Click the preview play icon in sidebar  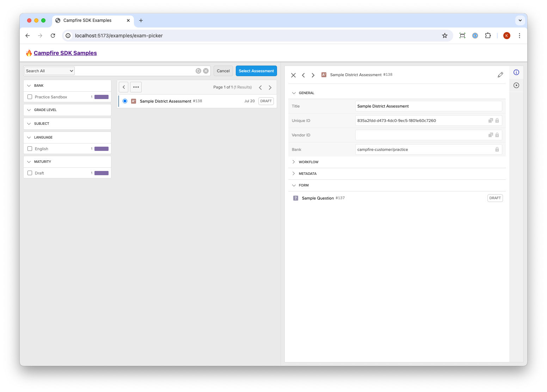pyautogui.click(x=516, y=85)
